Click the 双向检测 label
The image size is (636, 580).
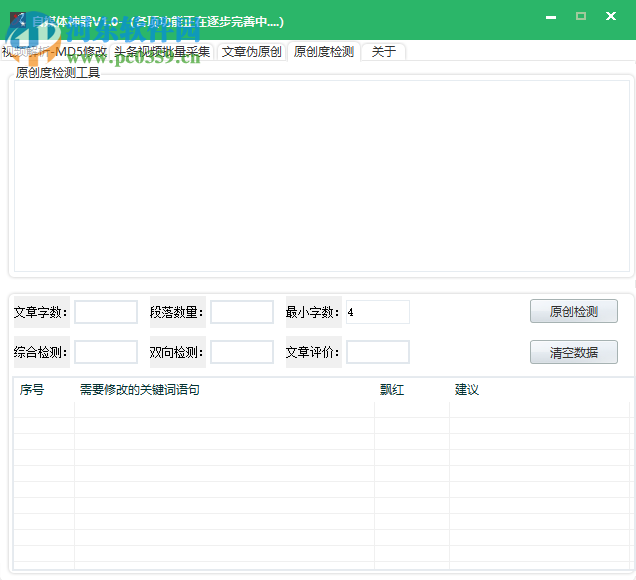[x=177, y=352]
